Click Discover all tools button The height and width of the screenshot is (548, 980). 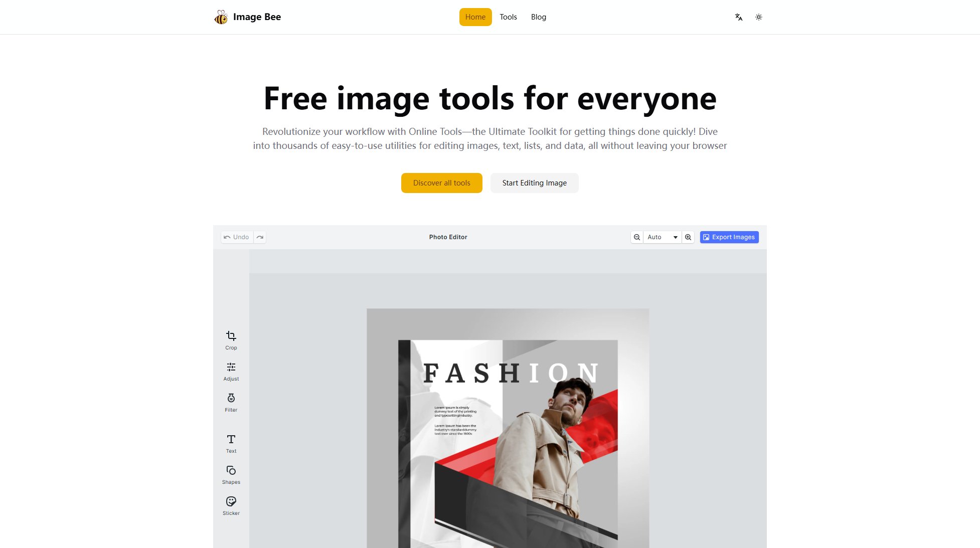441,183
